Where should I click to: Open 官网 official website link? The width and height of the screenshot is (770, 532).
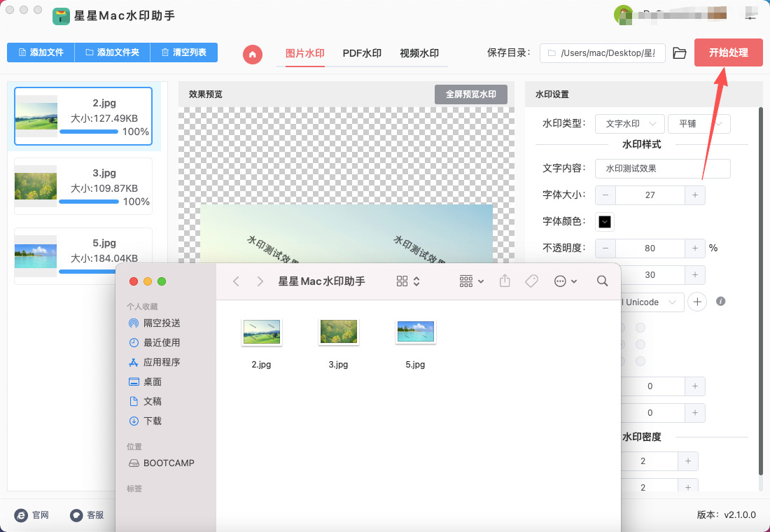32,514
